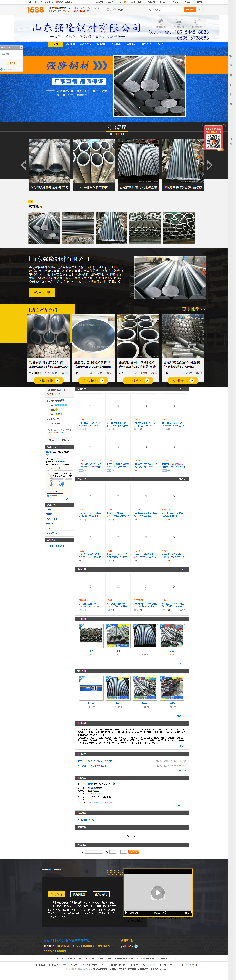This screenshot has height=980, width=236.
Task: Open the 联系方式 navigation tab
Action: pyautogui.click(x=146, y=45)
